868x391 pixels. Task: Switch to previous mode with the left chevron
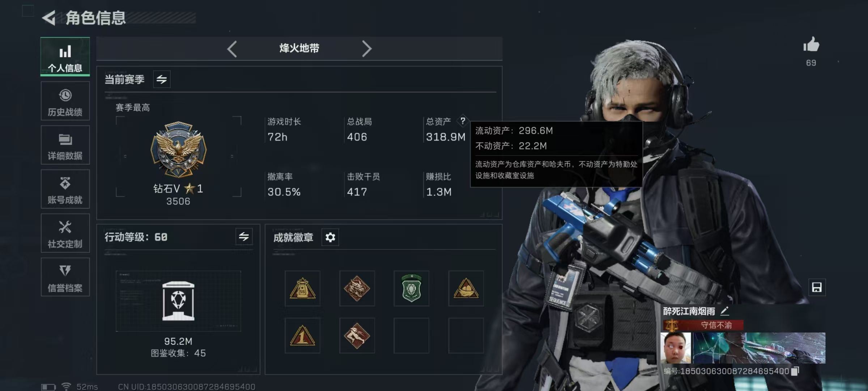[x=232, y=49]
